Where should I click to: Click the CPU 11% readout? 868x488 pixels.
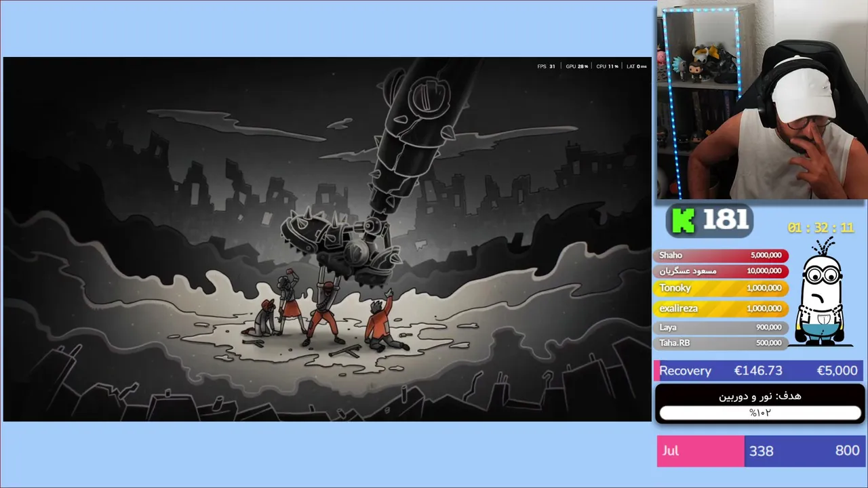point(607,66)
